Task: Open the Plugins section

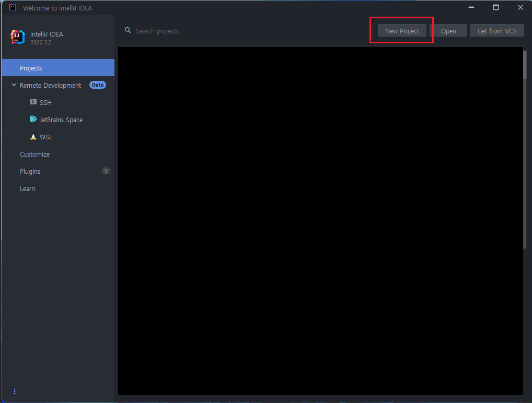Action: (30, 172)
